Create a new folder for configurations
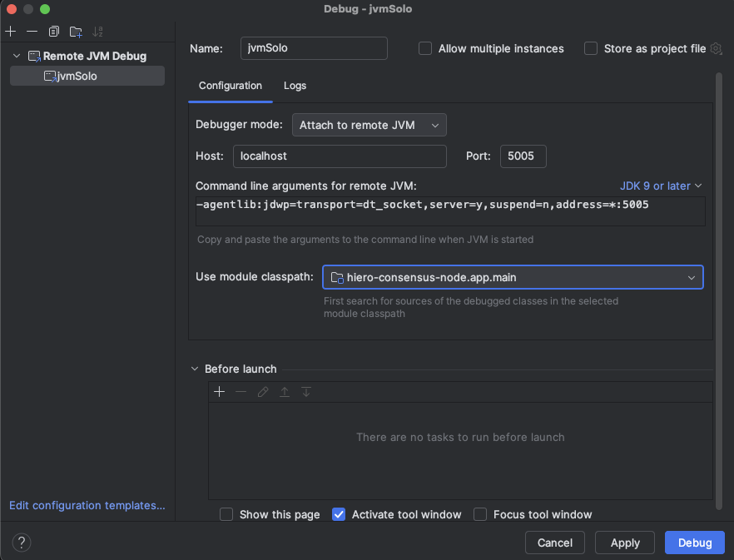This screenshot has height=560, width=734. coord(76,31)
